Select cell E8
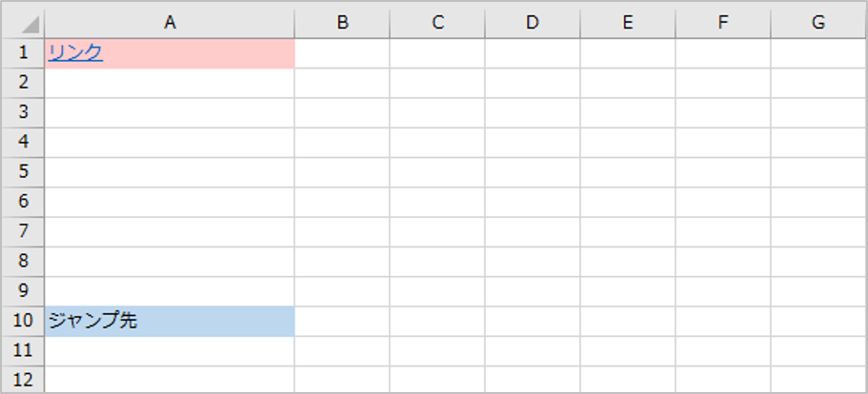 (628, 262)
